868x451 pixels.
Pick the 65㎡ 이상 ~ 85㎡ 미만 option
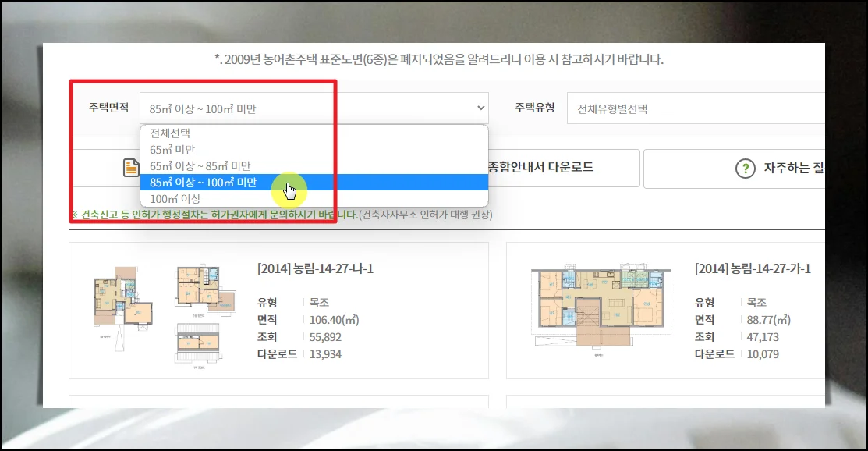point(200,166)
